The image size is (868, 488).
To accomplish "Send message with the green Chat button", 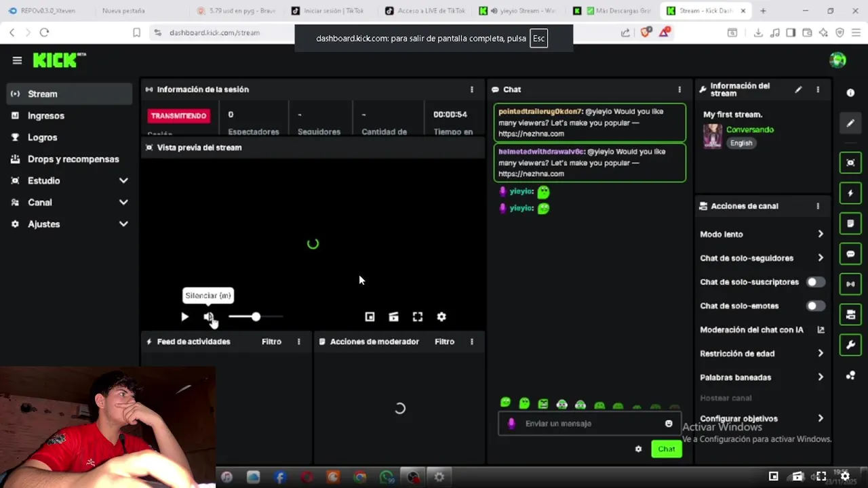I will click(x=667, y=449).
